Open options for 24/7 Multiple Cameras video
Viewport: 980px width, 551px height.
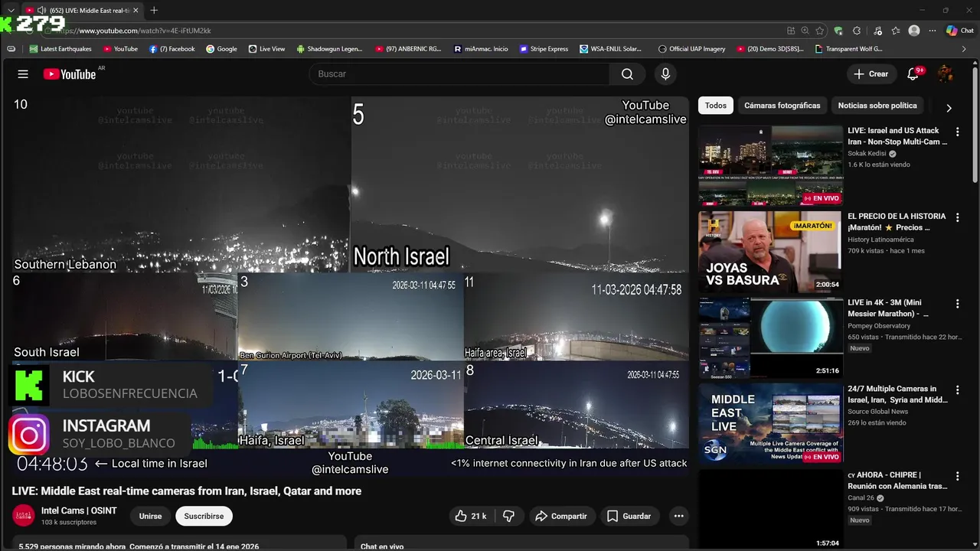[x=957, y=390]
